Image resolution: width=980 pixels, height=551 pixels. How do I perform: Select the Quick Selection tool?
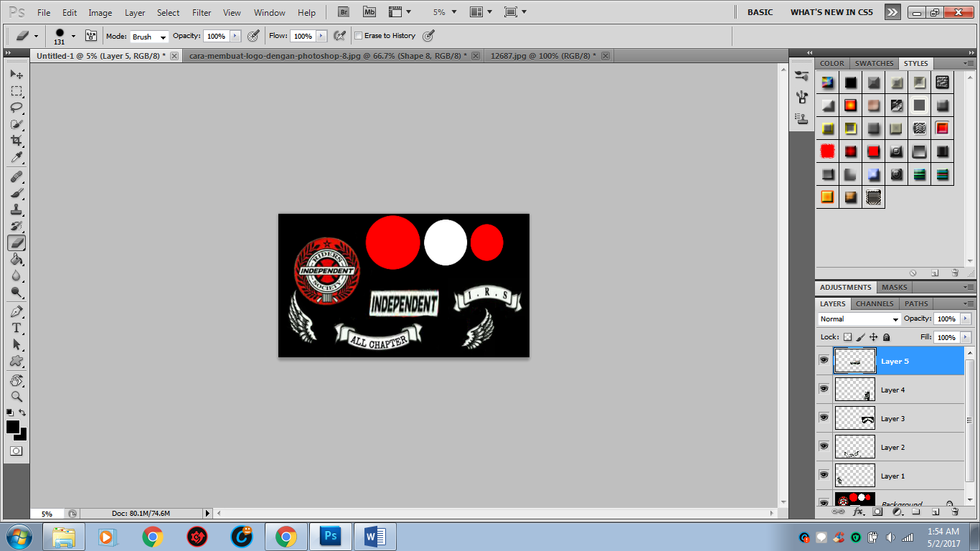click(x=17, y=124)
